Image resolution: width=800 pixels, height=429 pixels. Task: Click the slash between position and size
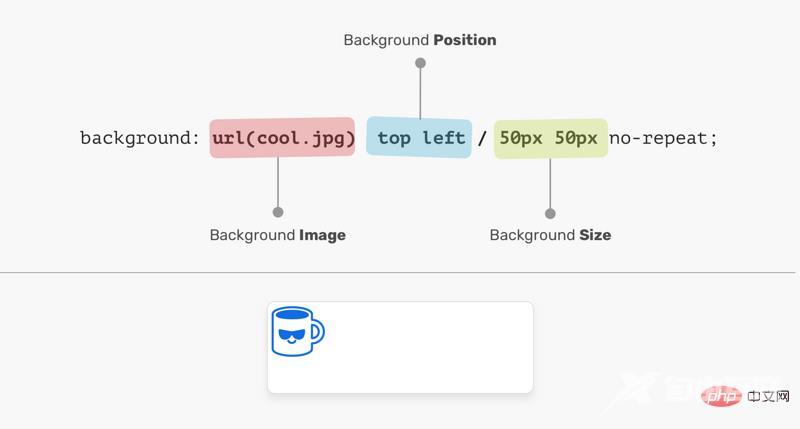[x=482, y=139]
